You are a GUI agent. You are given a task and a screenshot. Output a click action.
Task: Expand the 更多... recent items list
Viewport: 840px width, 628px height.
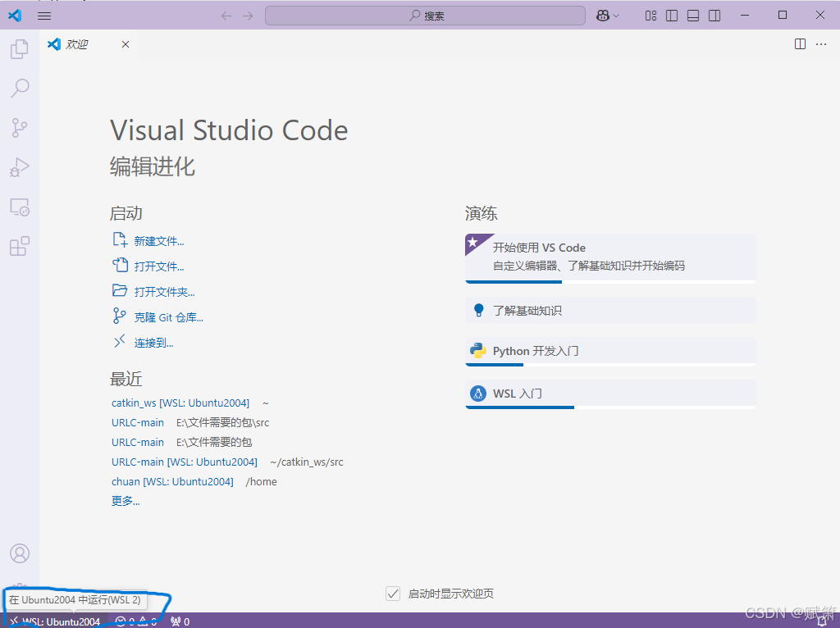[126, 501]
